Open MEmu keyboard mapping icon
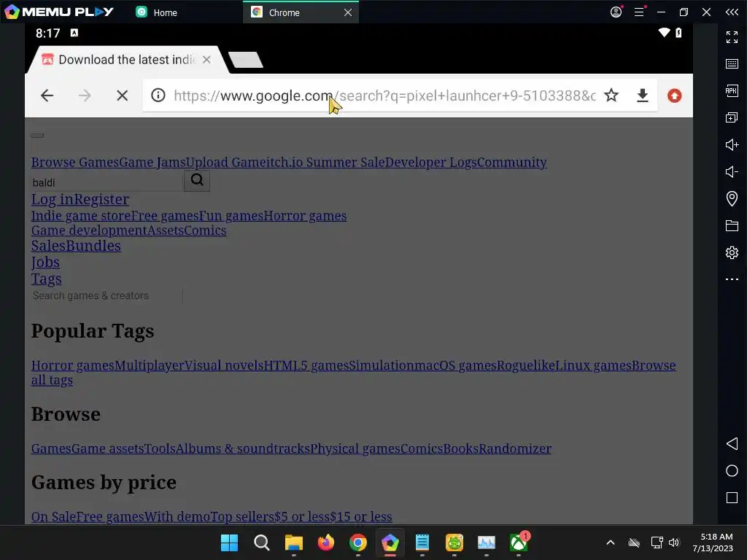The height and width of the screenshot is (560, 747). pos(732,64)
